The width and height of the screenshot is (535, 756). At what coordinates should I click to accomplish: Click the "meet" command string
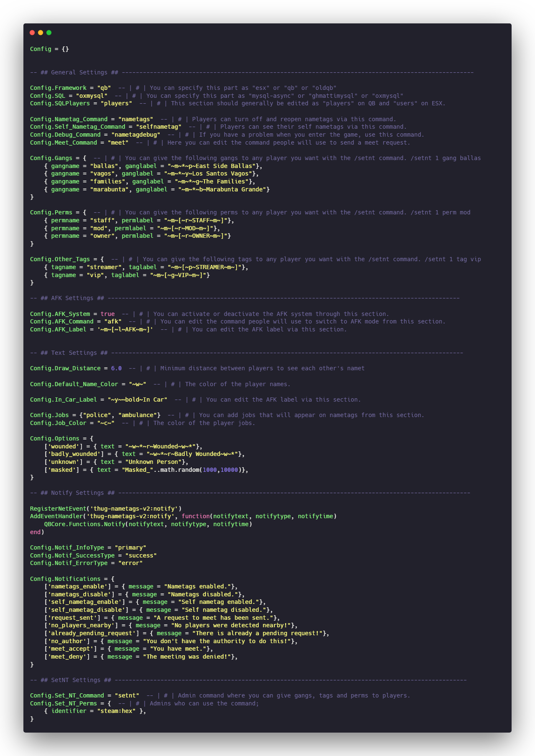pyautogui.click(x=118, y=143)
